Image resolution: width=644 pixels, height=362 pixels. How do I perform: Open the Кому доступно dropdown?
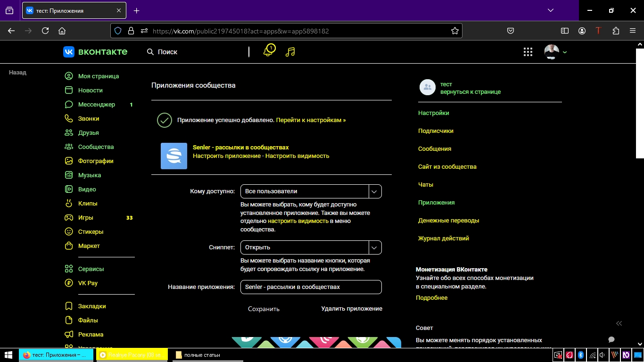click(x=311, y=191)
